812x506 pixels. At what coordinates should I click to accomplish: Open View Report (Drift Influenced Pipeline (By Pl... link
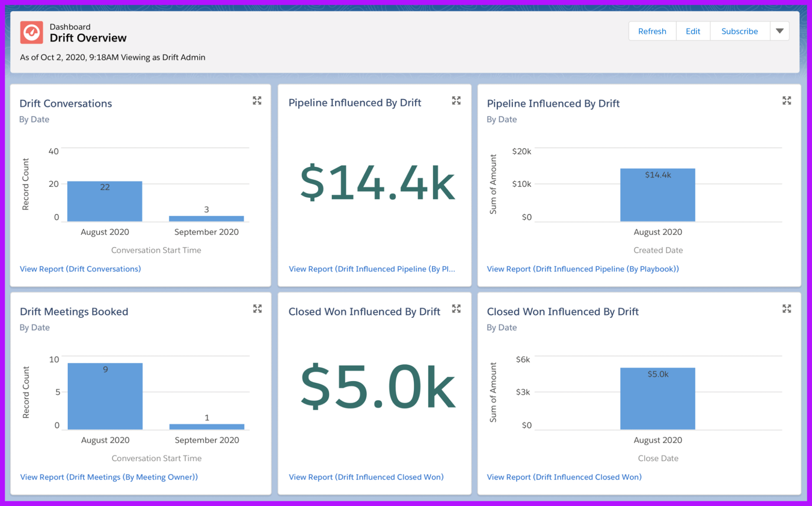click(x=372, y=269)
